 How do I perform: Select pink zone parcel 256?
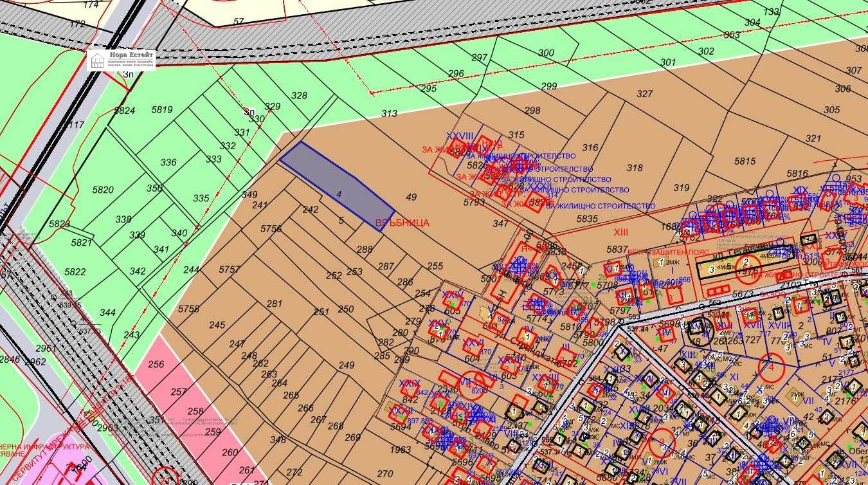tap(156, 364)
